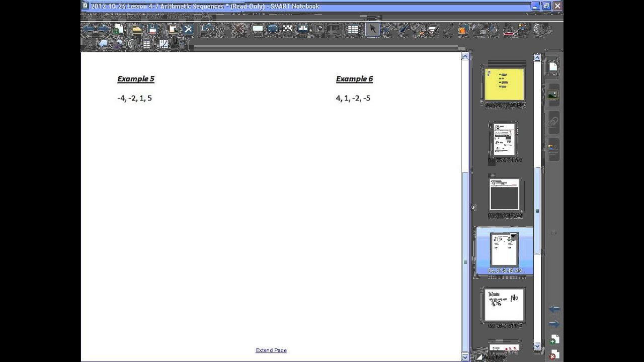Select the page 9 thumbnail
The image size is (644, 362).
point(504,195)
